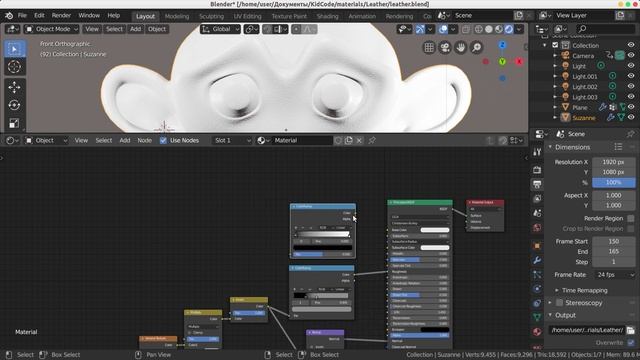Image resolution: width=640 pixels, height=360 pixels.
Task: Collapse the Collection tree in outliner
Action: tap(544, 45)
